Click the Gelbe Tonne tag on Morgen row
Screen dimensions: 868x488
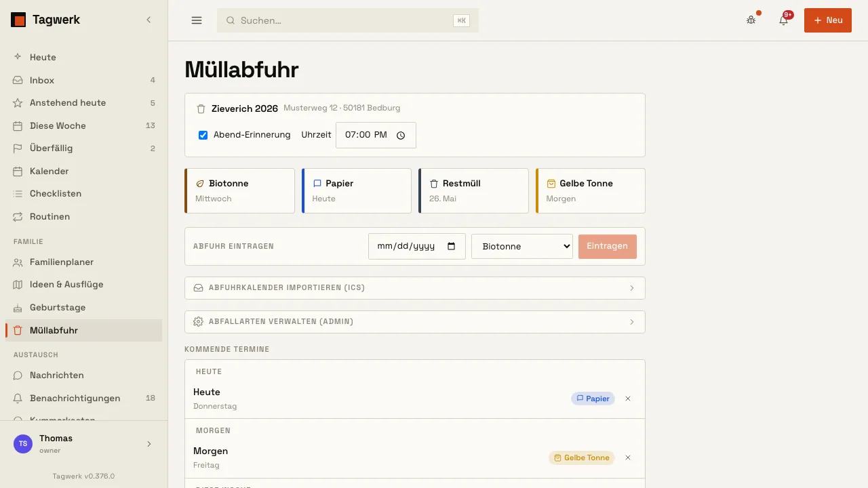[582, 457]
